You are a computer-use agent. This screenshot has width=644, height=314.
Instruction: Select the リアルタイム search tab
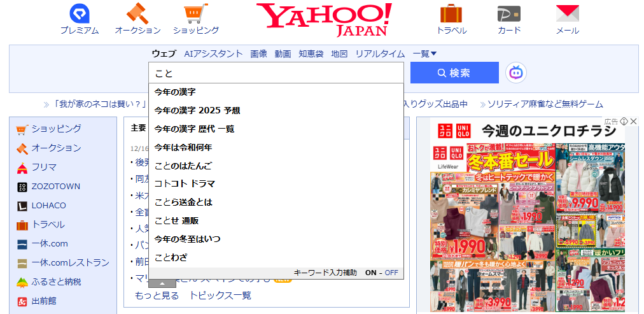[381, 54]
